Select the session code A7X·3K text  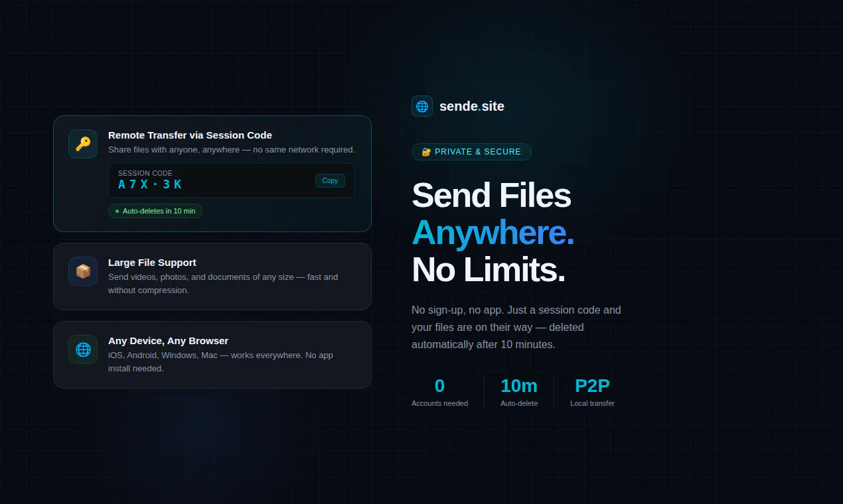click(x=150, y=184)
